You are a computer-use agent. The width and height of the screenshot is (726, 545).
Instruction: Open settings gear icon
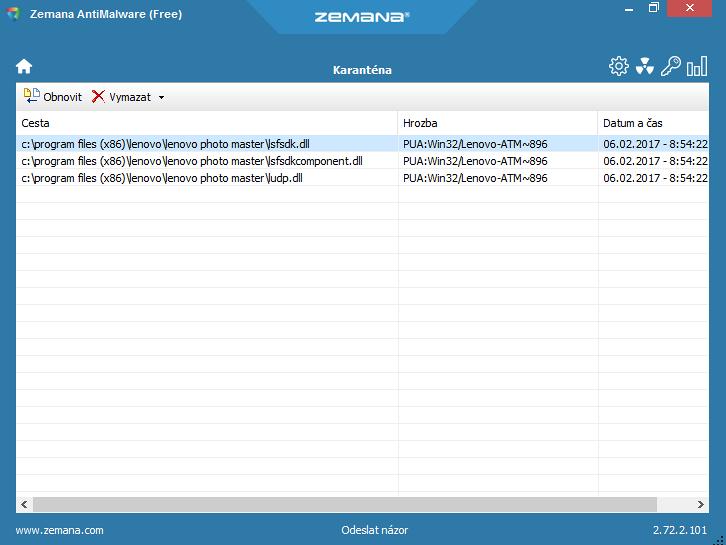pyautogui.click(x=619, y=67)
